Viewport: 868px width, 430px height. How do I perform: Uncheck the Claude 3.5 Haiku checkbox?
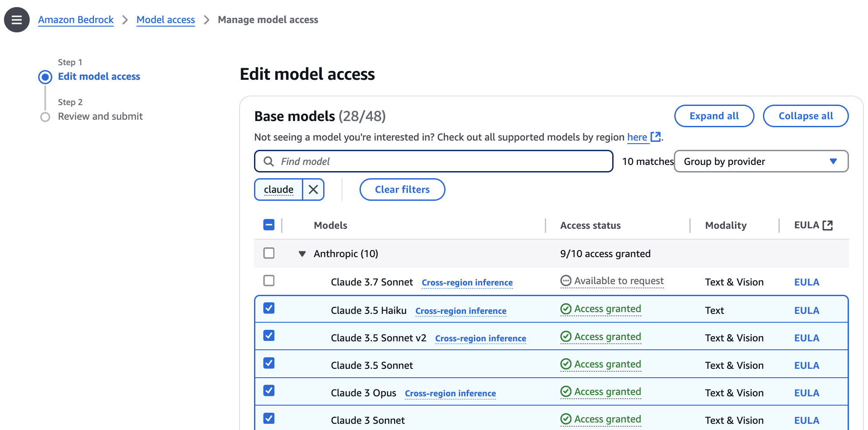(269, 308)
